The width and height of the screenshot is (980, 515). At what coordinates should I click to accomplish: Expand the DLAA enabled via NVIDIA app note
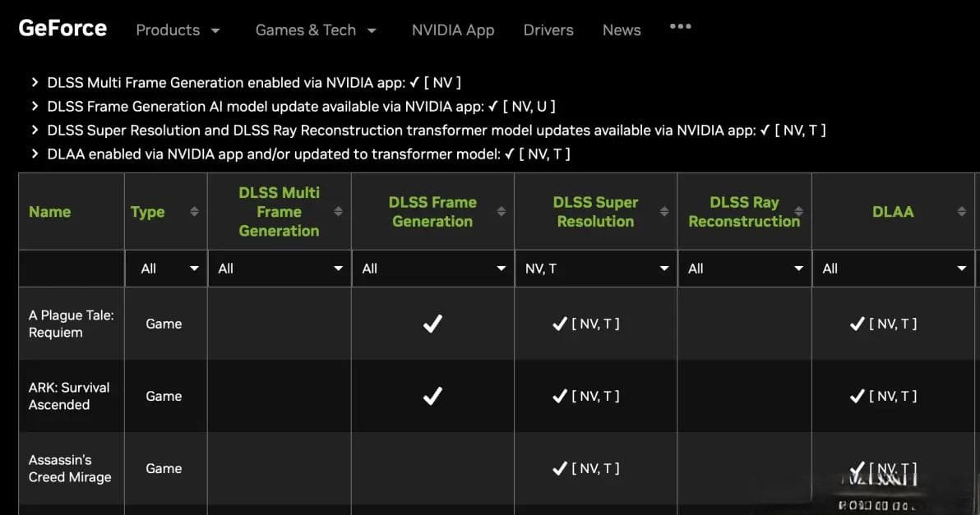35,154
